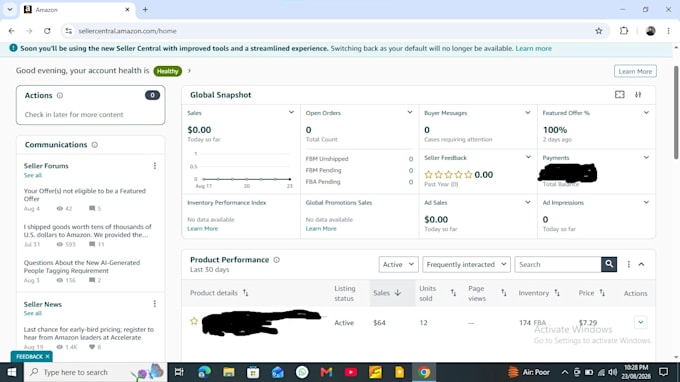Open the tab list chevron
The width and height of the screenshot is (680, 382).
[x=10, y=10]
